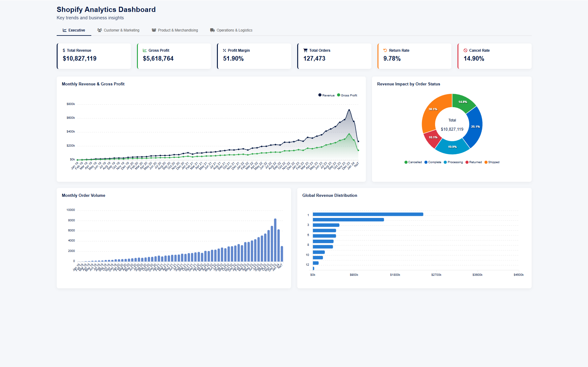
Task: Click the chart icon beside the Executive tab
Action: tap(65, 30)
